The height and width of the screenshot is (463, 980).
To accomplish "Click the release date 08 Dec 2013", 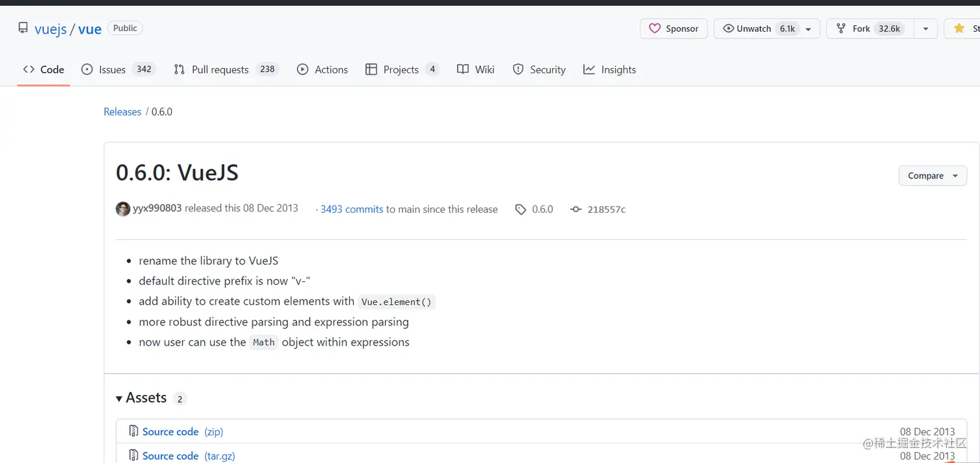I will pyautogui.click(x=270, y=209).
